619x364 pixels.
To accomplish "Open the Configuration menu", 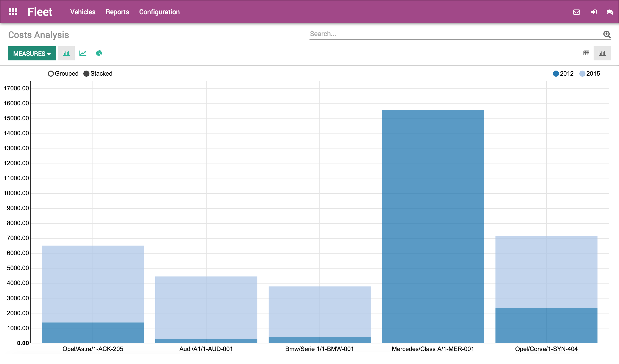I will pos(159,12).
